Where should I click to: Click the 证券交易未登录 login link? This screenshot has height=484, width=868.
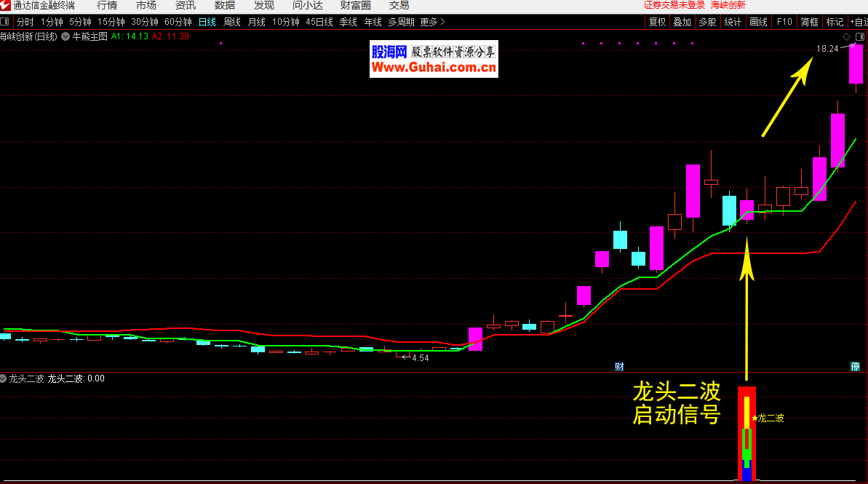pyautogui.click(x=674, y=6)
